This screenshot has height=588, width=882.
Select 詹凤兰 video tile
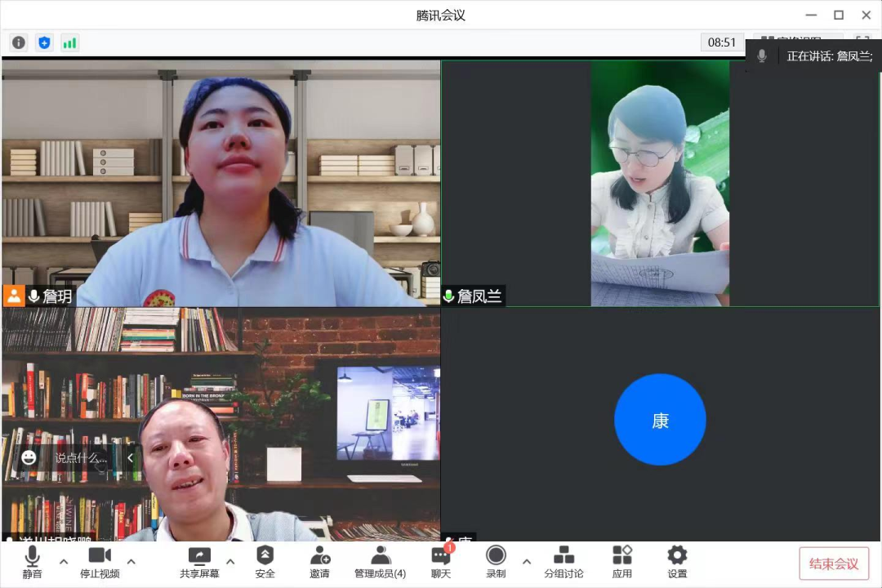[x=661, y=184]
